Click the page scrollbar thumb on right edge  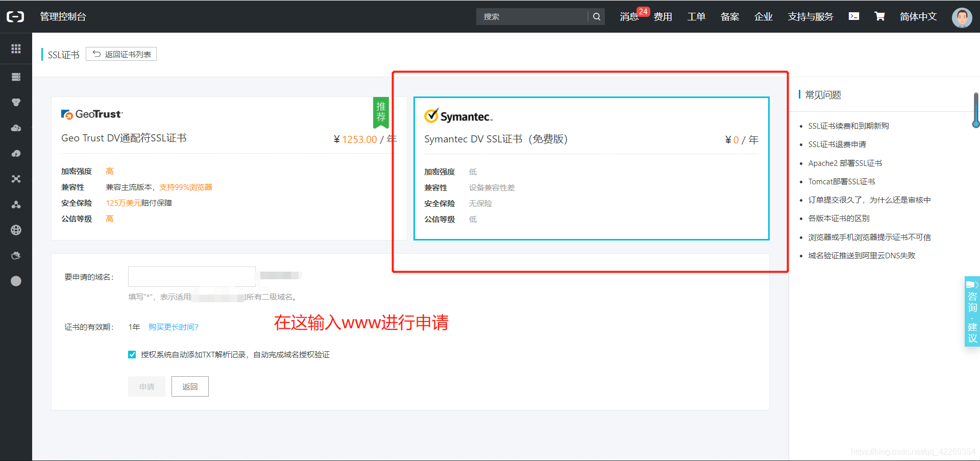(976, 110)
